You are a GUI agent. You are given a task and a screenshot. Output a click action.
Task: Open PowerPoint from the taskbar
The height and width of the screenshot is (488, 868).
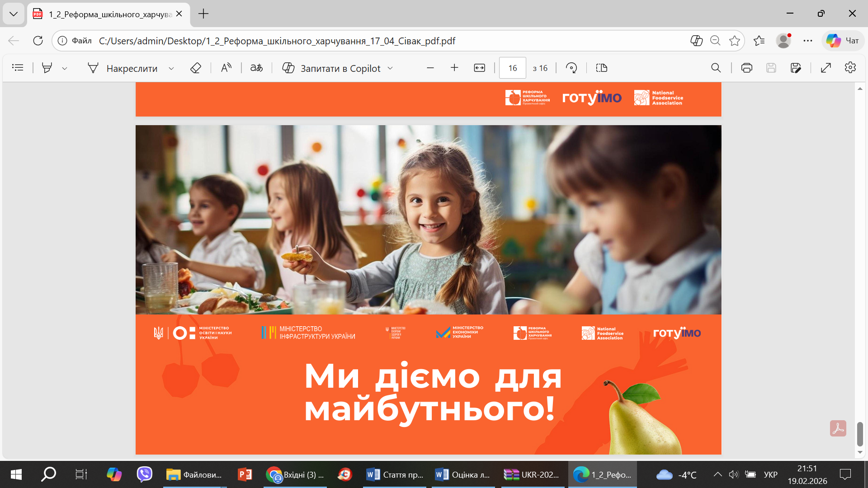point(245,474)
